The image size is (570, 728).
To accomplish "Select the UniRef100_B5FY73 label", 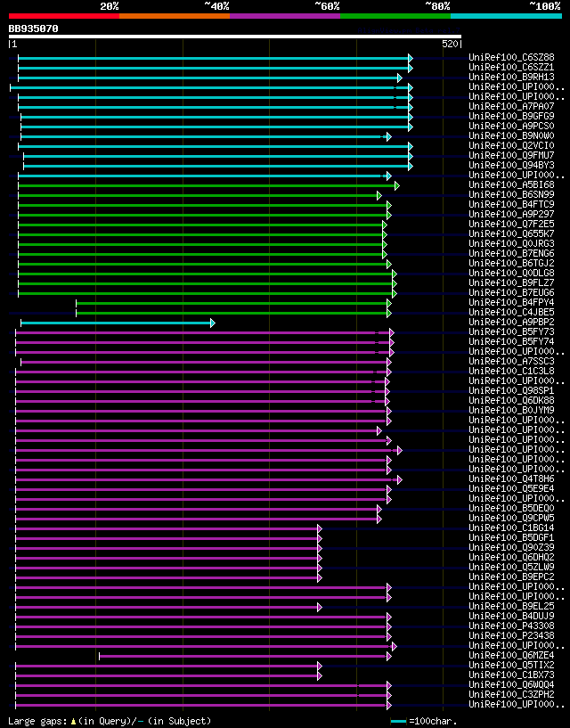I will pos(511,331).
